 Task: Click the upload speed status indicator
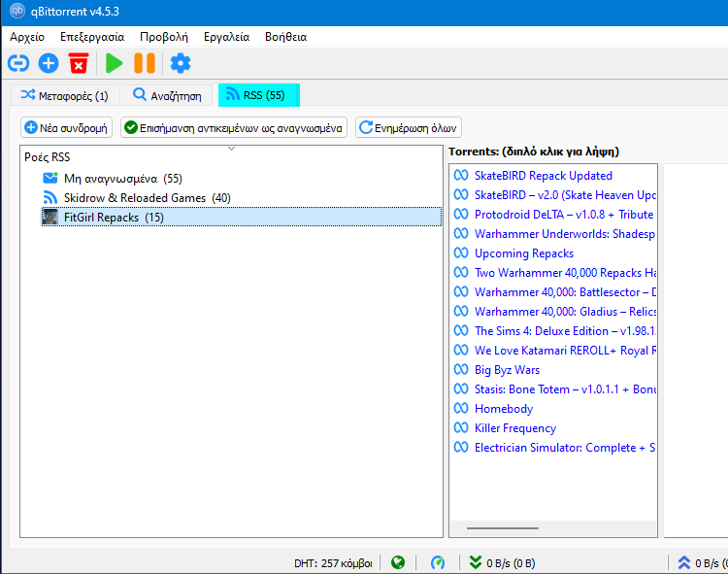tap(703, 563)
